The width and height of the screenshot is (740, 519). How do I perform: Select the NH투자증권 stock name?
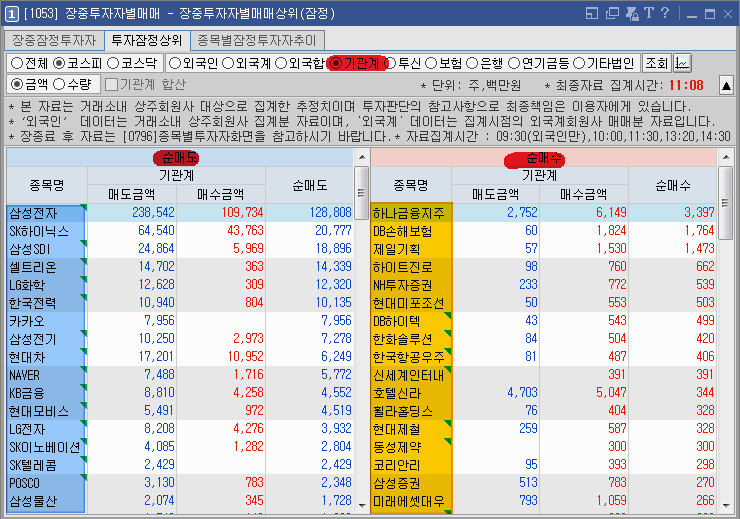click(x=402, y=285)
